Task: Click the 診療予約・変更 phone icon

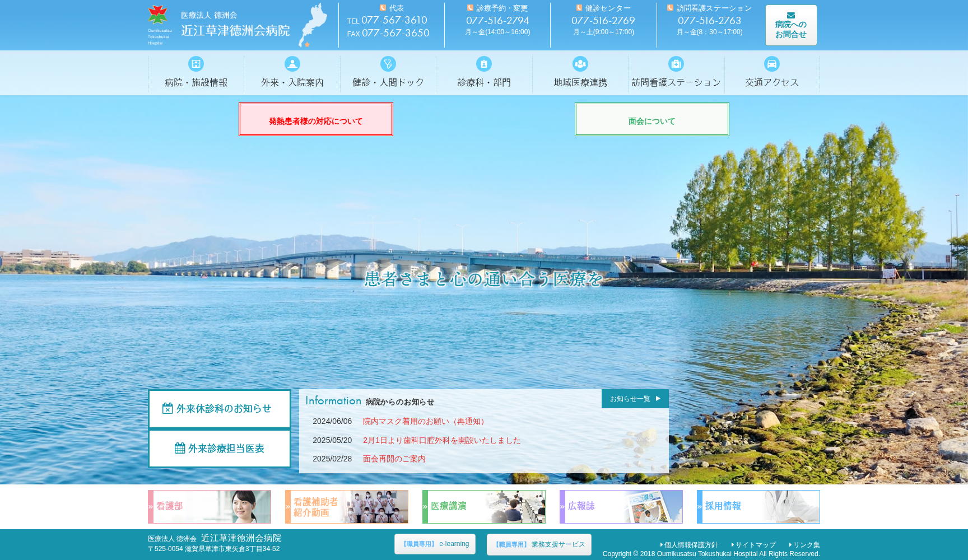Action: [x=468, y=7]
